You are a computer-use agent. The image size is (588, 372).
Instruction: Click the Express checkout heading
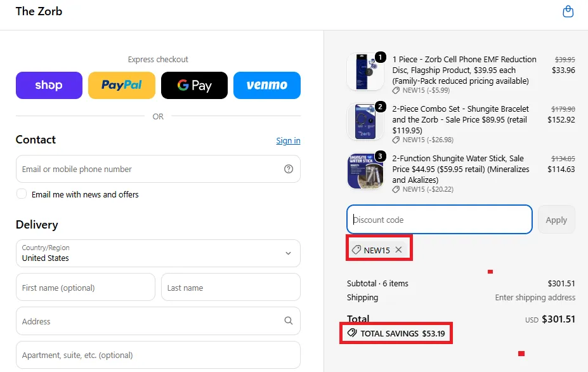click(158, 59)
